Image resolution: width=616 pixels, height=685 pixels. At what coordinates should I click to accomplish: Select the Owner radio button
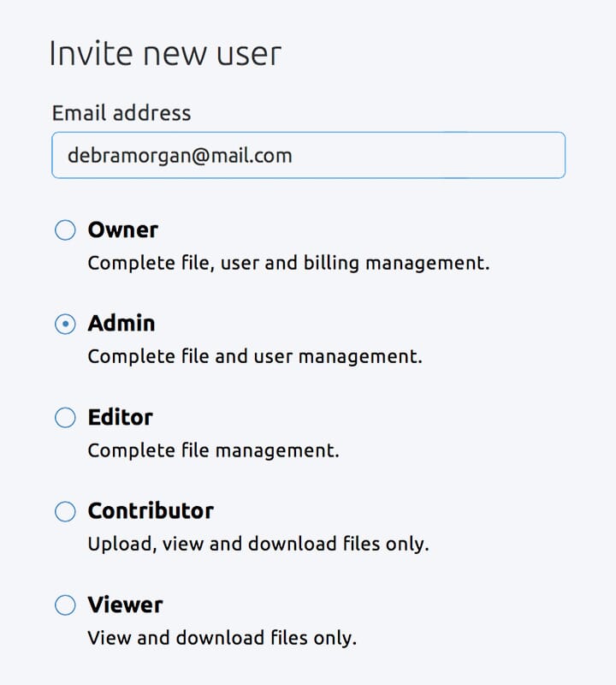[x=65, y=230]
